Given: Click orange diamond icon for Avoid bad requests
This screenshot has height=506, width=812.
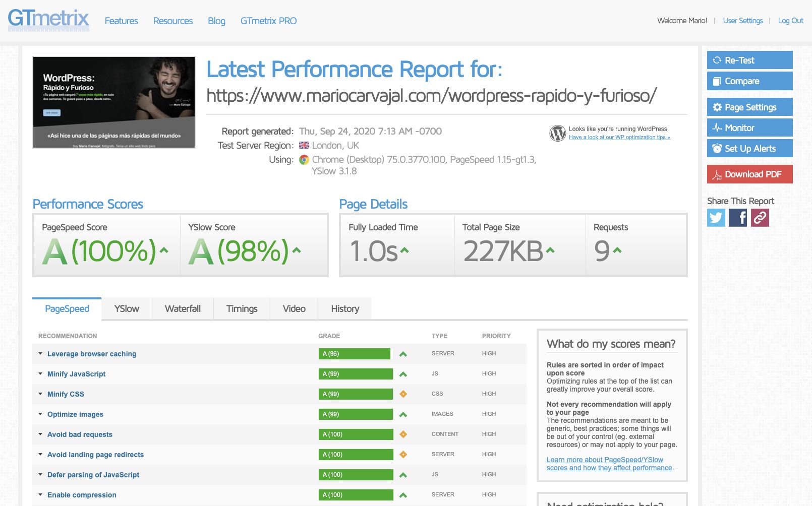Looking at the screenshot, I should point(403,434).
